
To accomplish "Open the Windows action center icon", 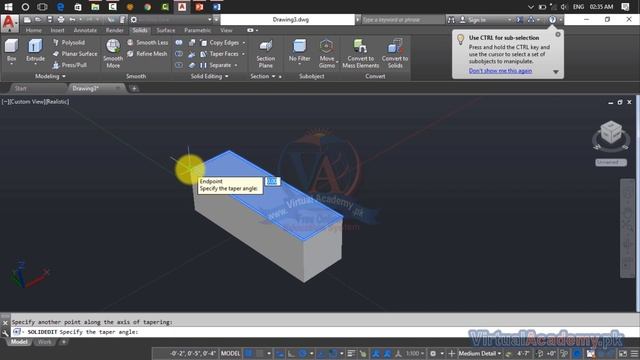I will [625, 7].
